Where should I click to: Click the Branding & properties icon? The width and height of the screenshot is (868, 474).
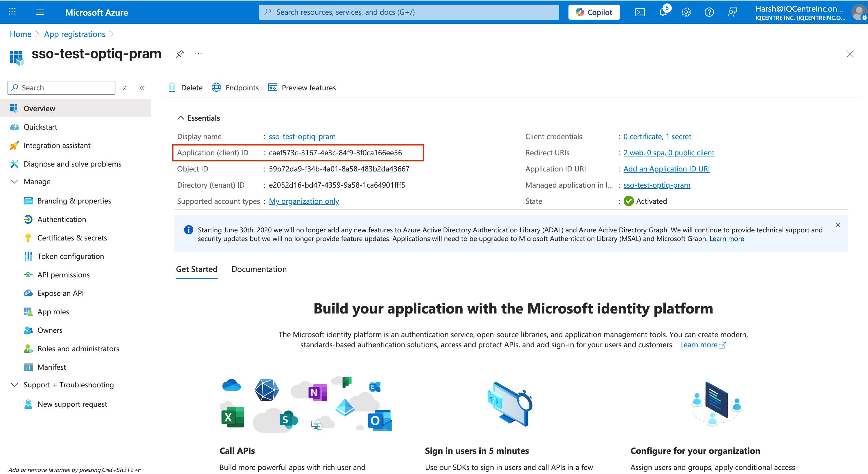pos(28,201)
